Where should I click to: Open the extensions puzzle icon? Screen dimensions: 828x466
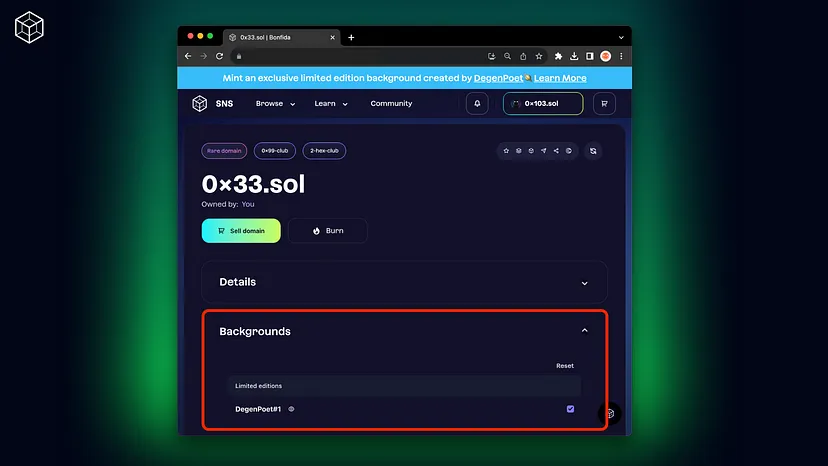(558, 56)
